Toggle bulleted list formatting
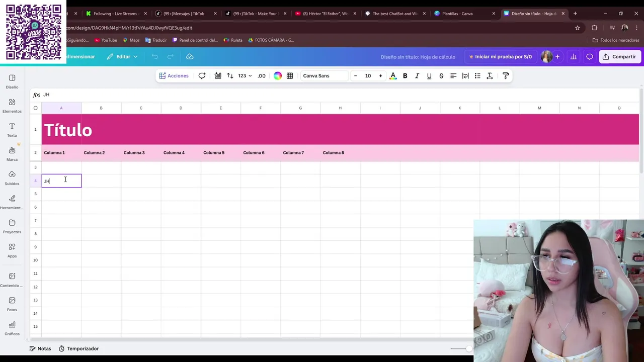 pyautogui.click(x=477, y=76)
